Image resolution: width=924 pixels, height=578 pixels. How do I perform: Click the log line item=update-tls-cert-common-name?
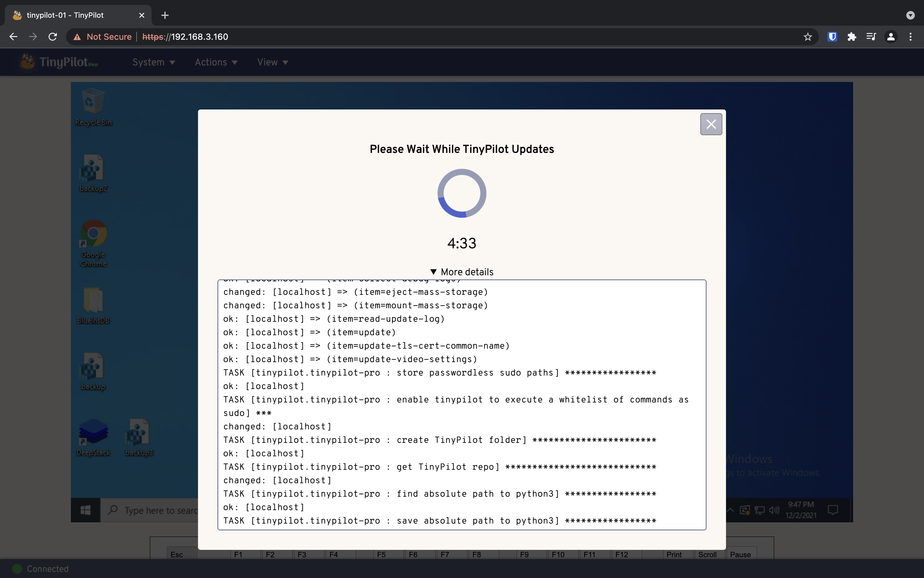(366, 346)
